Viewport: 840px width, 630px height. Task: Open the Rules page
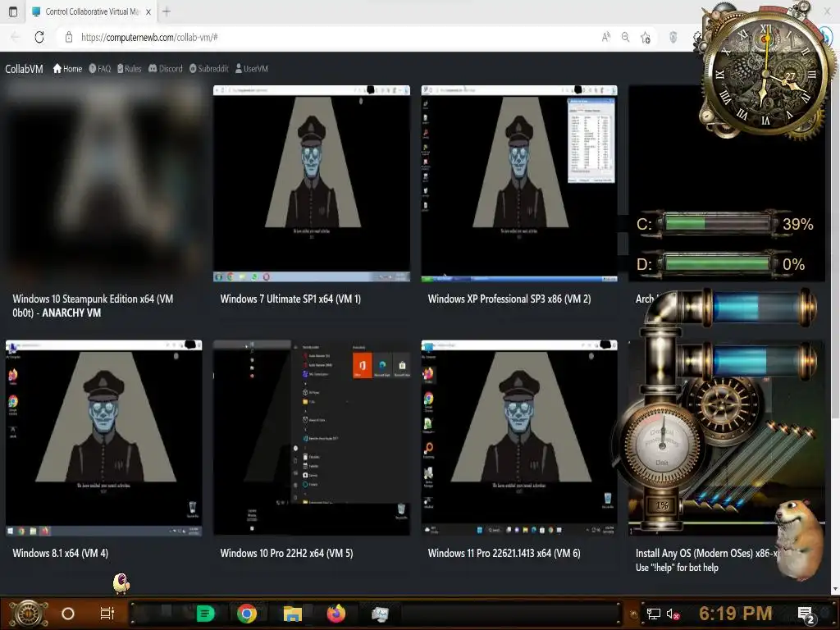tap(129, 69)
